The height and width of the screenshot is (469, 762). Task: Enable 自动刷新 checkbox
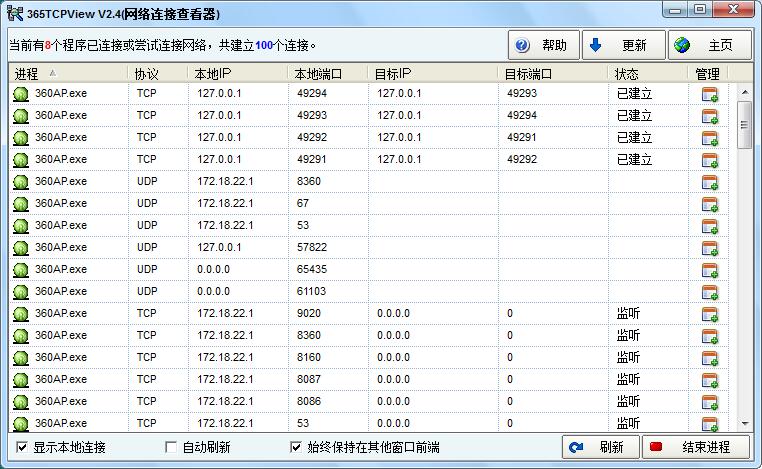(x=171, y=447)
